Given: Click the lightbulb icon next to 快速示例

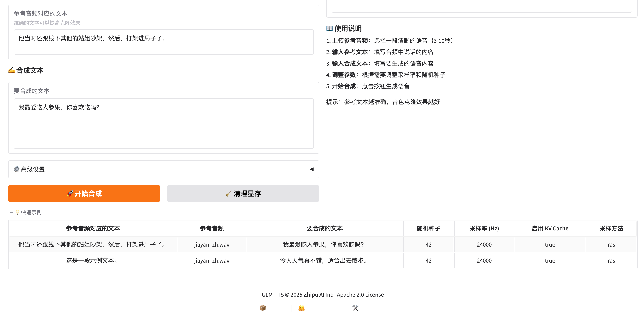Looking at the screenshot, I should click(x=18, y=212).
